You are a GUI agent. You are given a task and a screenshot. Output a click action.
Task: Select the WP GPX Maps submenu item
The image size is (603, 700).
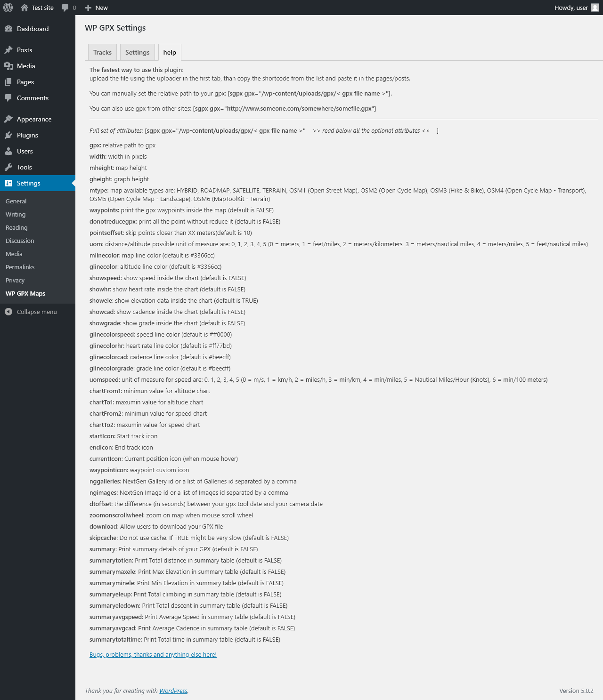25,293
